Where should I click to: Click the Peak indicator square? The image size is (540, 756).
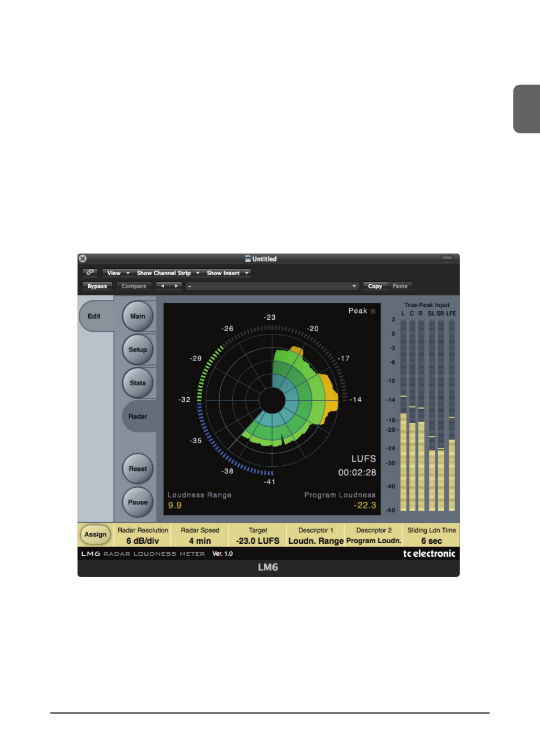pyautogui.click(x=373, y=311)
